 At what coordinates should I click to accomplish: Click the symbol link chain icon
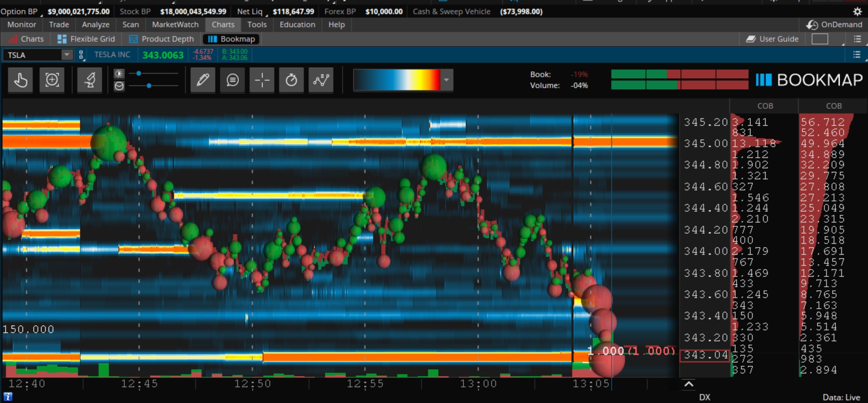(x=81, y=55)
